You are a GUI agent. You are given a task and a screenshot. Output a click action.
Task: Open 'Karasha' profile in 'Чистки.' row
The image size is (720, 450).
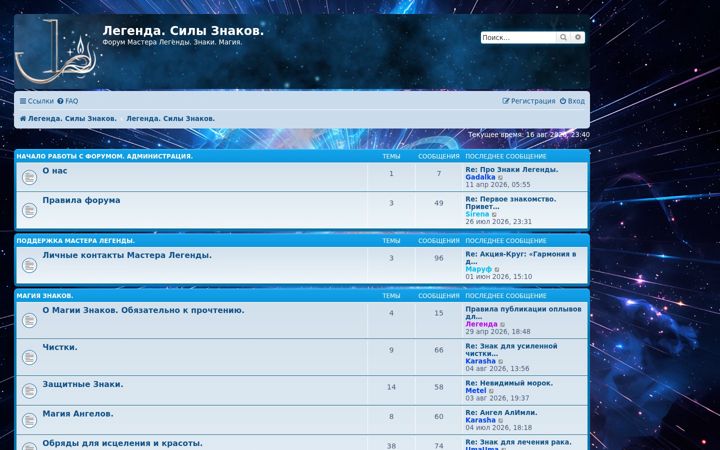tap(480, 361)
